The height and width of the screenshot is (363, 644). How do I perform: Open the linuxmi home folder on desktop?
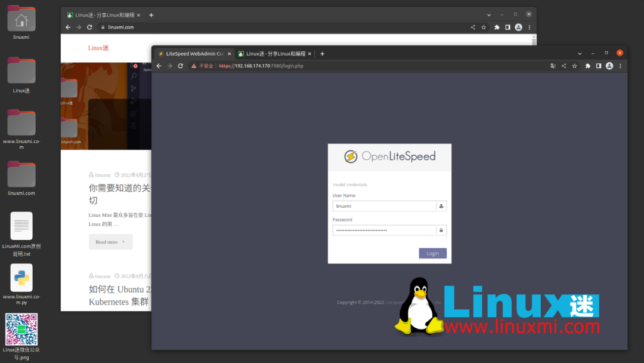[21, 19]
